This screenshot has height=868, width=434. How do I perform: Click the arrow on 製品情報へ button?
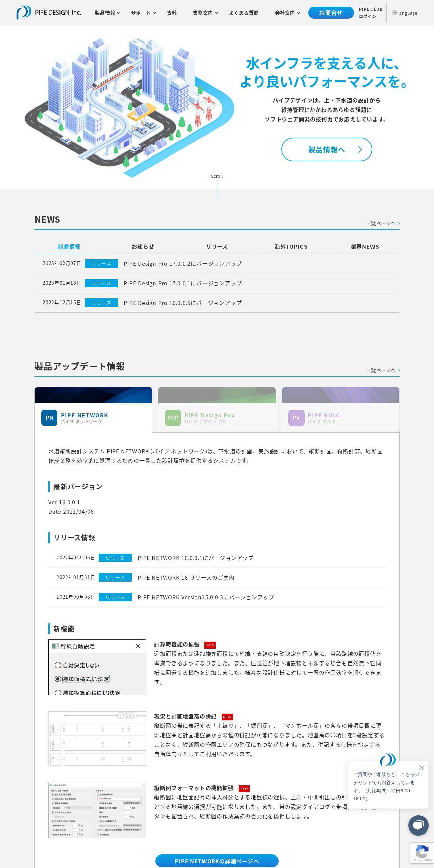(360, 149)
